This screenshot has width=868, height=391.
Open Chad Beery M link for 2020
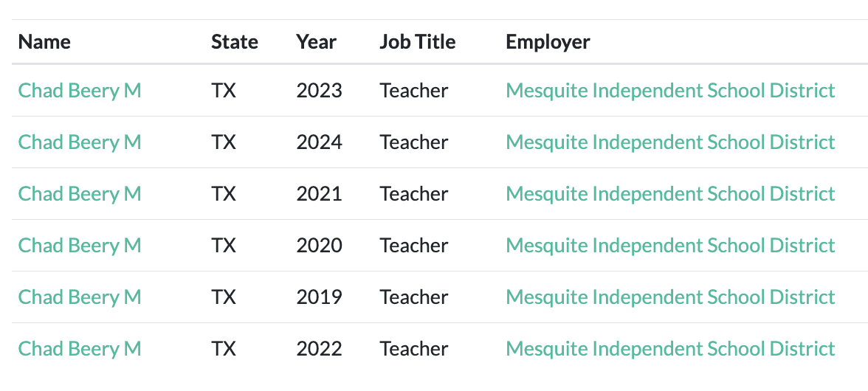pyautogui.click(x=79, y=246)
